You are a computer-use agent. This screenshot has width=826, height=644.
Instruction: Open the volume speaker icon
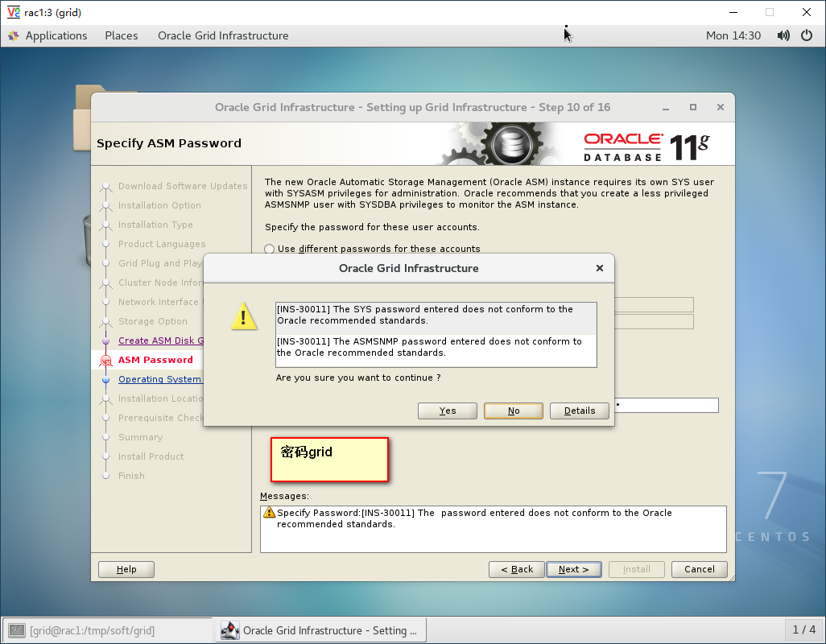783,35
